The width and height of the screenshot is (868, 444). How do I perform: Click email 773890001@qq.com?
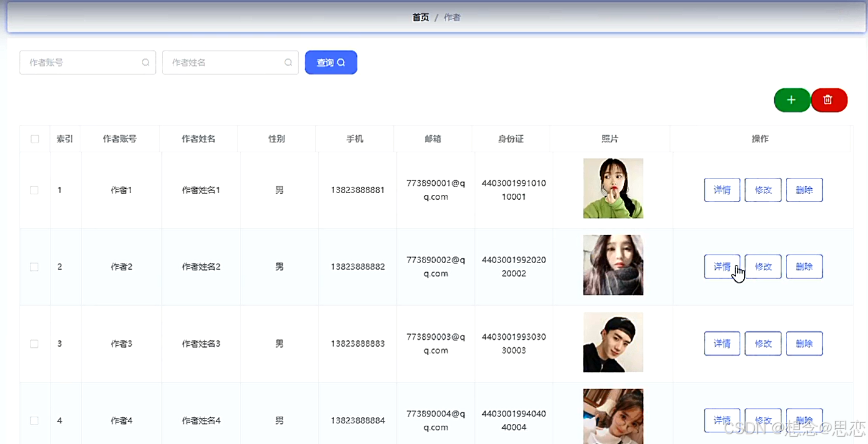pos(436,189)
